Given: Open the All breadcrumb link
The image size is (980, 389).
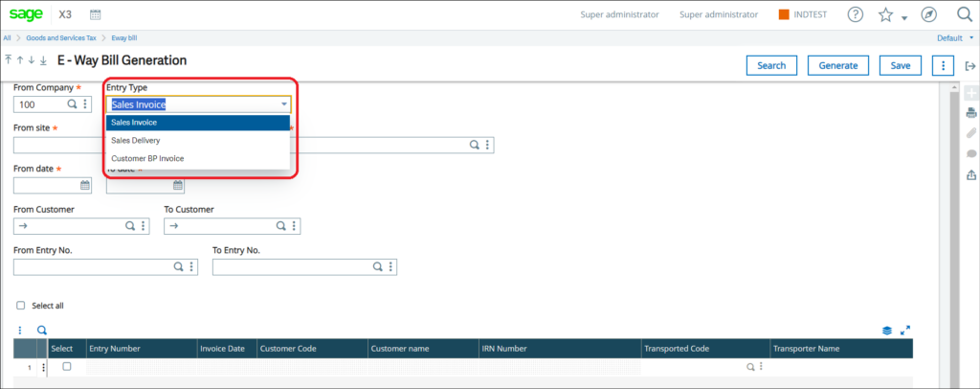Looking at the screenshot, I should pyautogui.click(x=7, y=38).
